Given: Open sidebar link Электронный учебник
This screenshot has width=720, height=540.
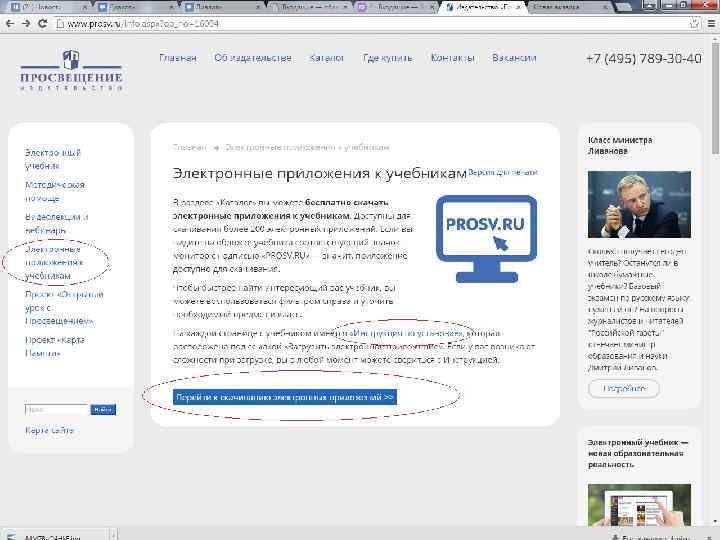Looking at the screenshot, I should (52, 159).
